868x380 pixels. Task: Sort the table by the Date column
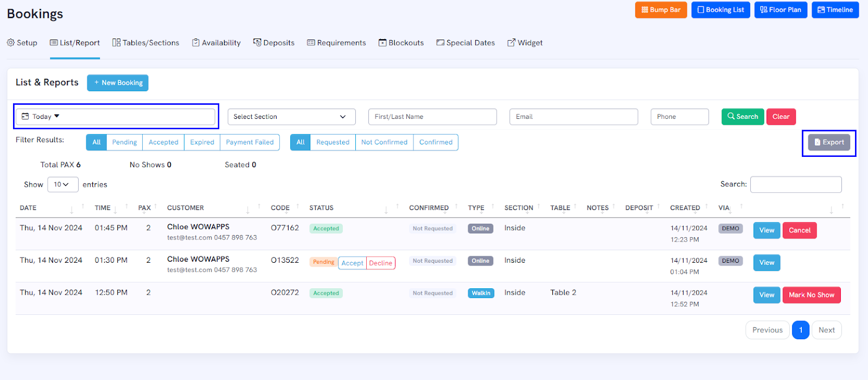pyautogui.click(x=28, y=208)
